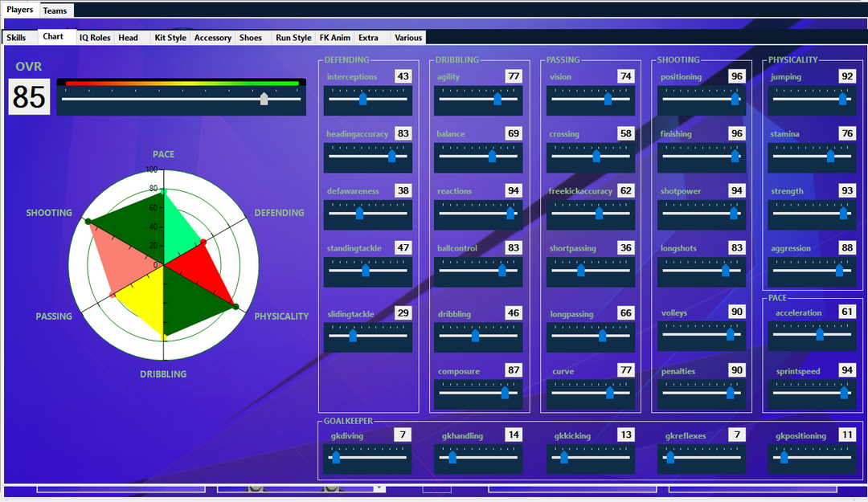Click the SHOOTING point on radar chart

[88, 222]
